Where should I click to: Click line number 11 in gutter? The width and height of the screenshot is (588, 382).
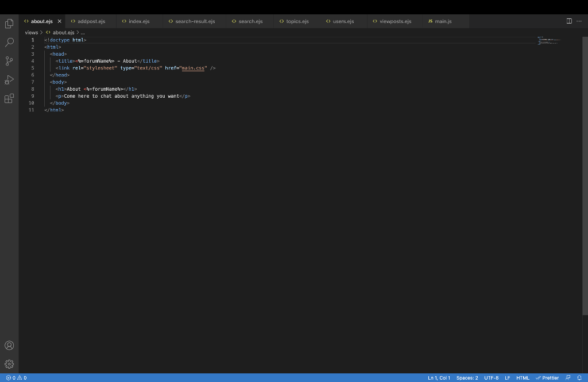32,110
